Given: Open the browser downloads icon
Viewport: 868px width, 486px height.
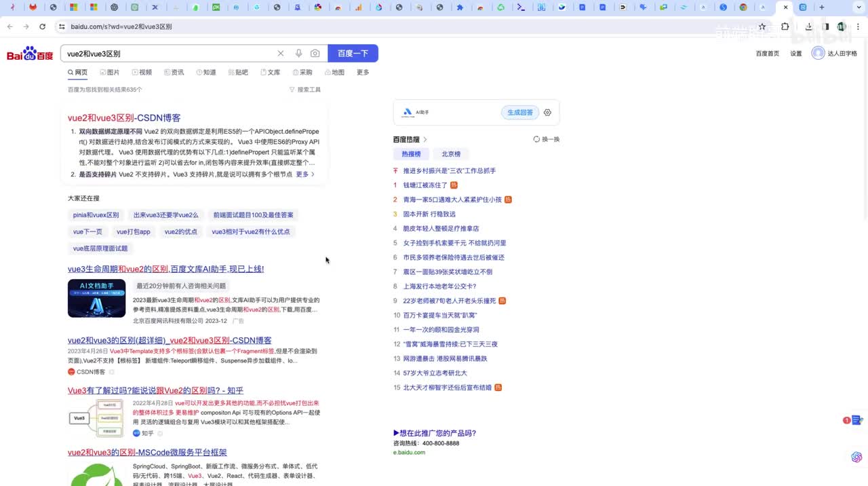Looking at the screenshot, I should tap(808, 26).
